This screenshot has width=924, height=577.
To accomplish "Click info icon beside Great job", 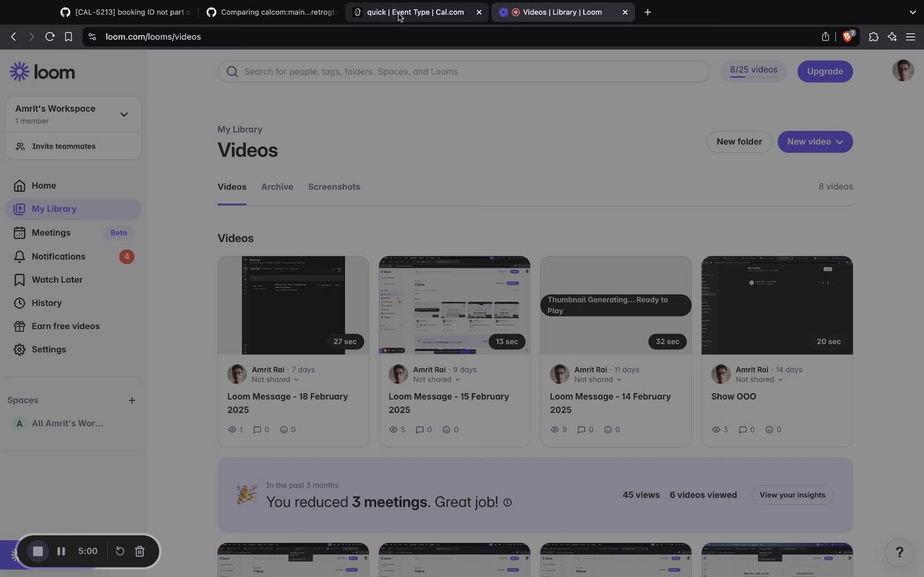I will click(507, 503).
